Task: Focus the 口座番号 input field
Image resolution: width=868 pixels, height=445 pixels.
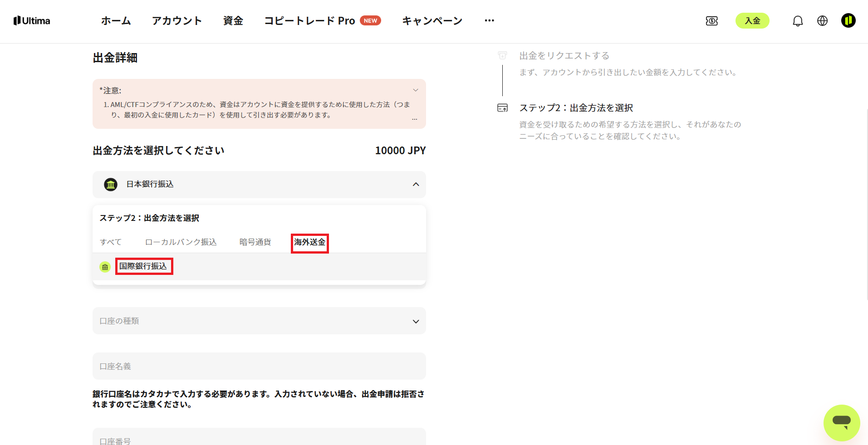Action: (259, 436)
